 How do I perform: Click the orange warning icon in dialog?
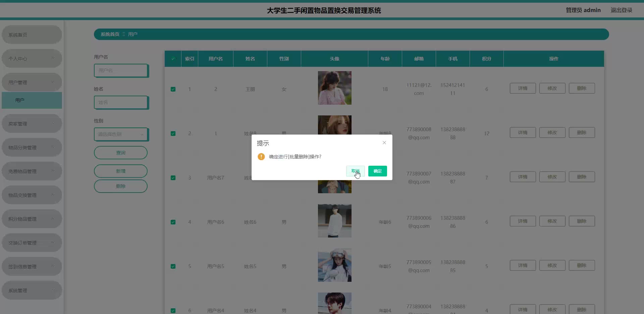(x=261, y=157)
